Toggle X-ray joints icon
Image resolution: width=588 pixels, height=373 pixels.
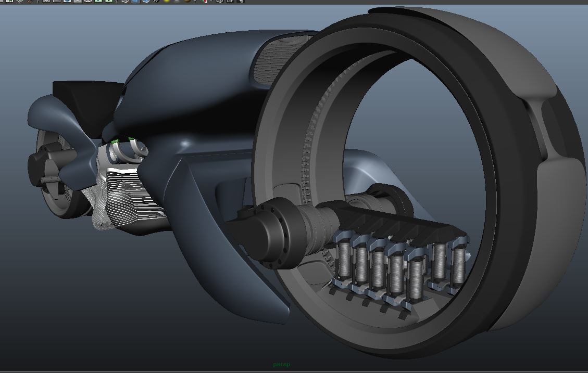(x=241, y=1)
